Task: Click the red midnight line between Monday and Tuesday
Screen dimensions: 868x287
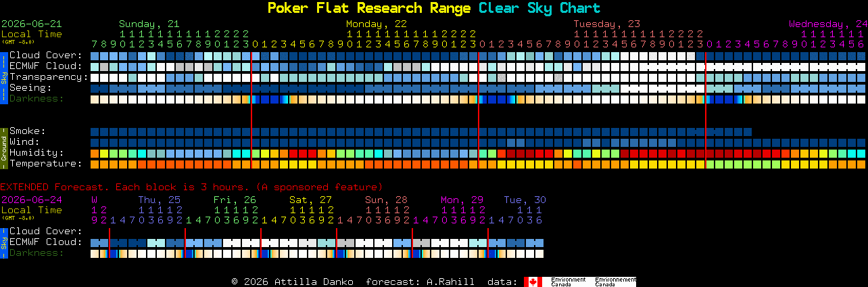Action: (479, 110)
